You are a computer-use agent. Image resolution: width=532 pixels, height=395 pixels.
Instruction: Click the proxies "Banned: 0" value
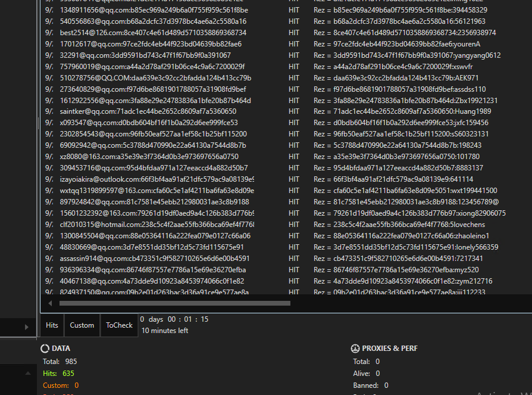pos(371,385)
